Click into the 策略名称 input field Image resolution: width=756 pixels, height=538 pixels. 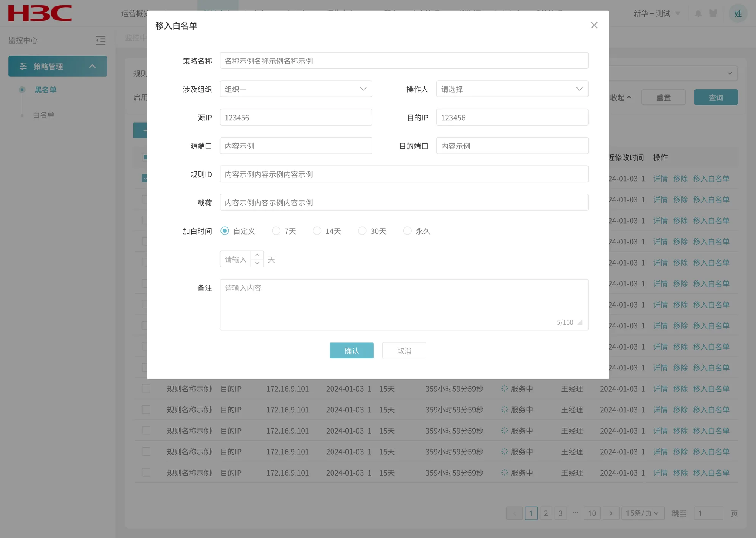(x=404, y=61)
